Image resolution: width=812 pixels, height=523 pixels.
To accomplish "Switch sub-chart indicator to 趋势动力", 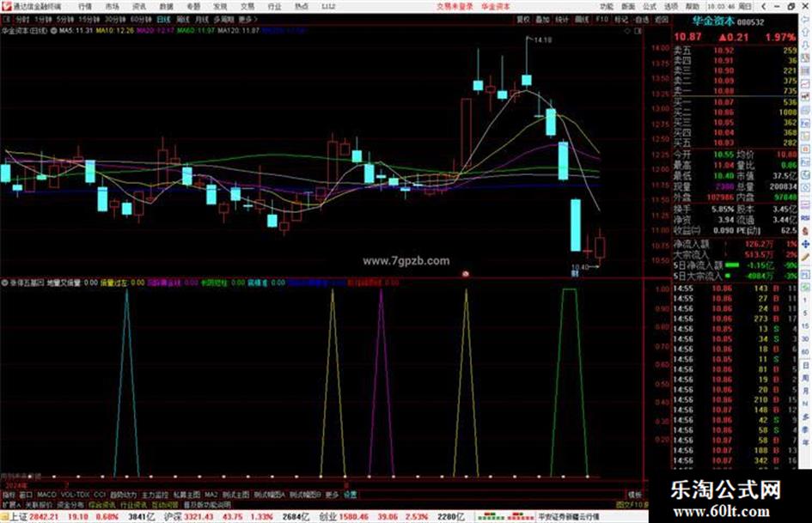I will click(124, 495).
